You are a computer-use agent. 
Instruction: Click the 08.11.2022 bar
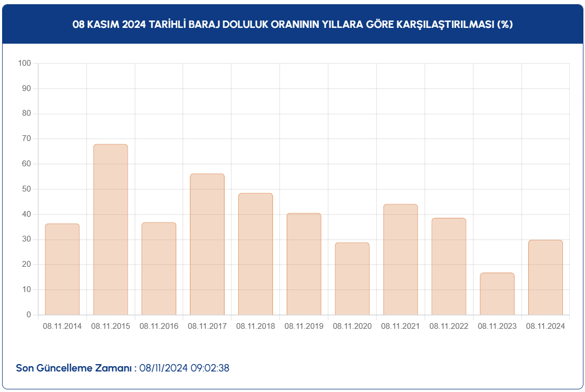pyautogui.click(x=449, y=266)
